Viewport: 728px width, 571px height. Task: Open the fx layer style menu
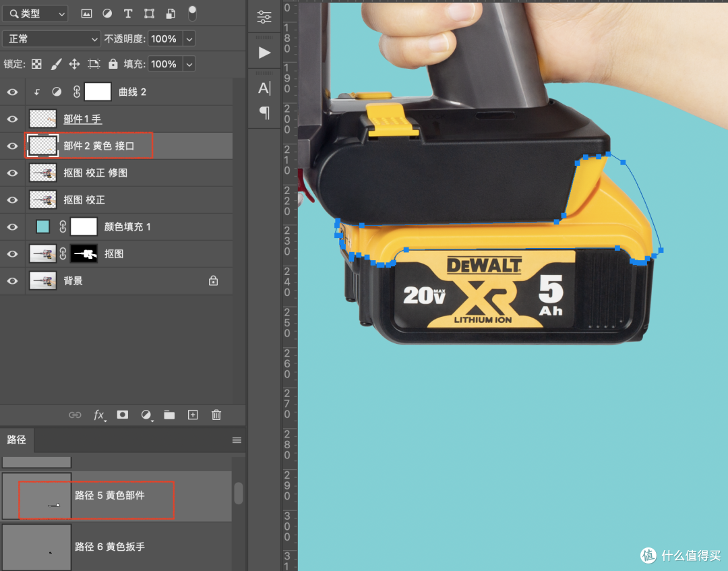(x=99, y=415)
